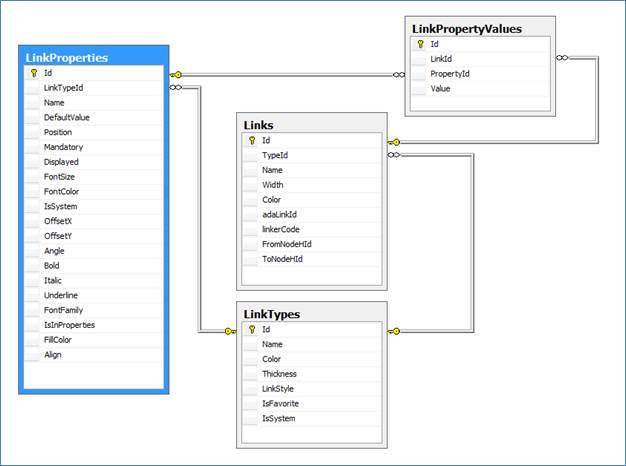Screen dimensions: 626x466
Task: Select infinity endpoint left of LinkPropertyValues table
Action: (399, 74)
